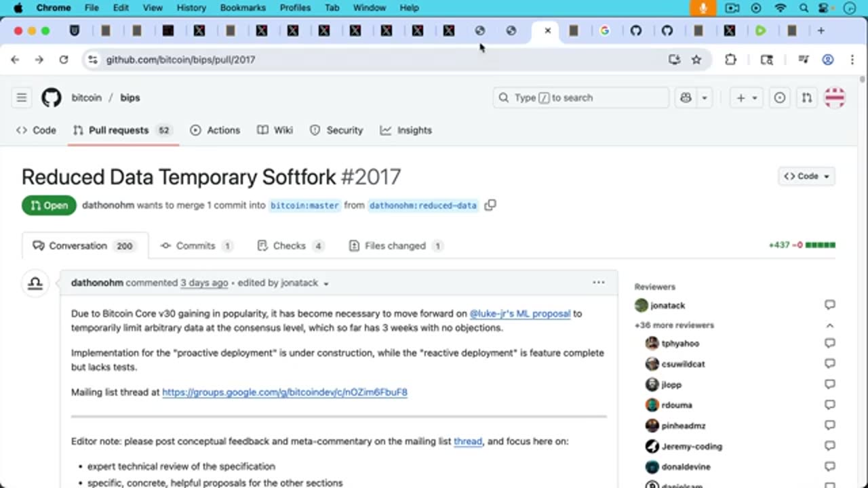This screenshot has height=488, width=868.
Task: Click pinheadmz review comment icon
Action: tap(829, 426)
